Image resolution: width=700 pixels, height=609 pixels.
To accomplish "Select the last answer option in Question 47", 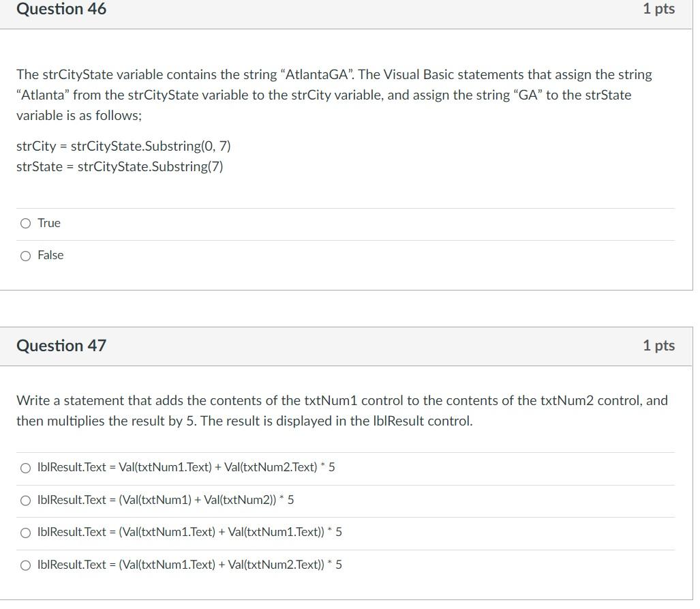I will tap(25, 565).
